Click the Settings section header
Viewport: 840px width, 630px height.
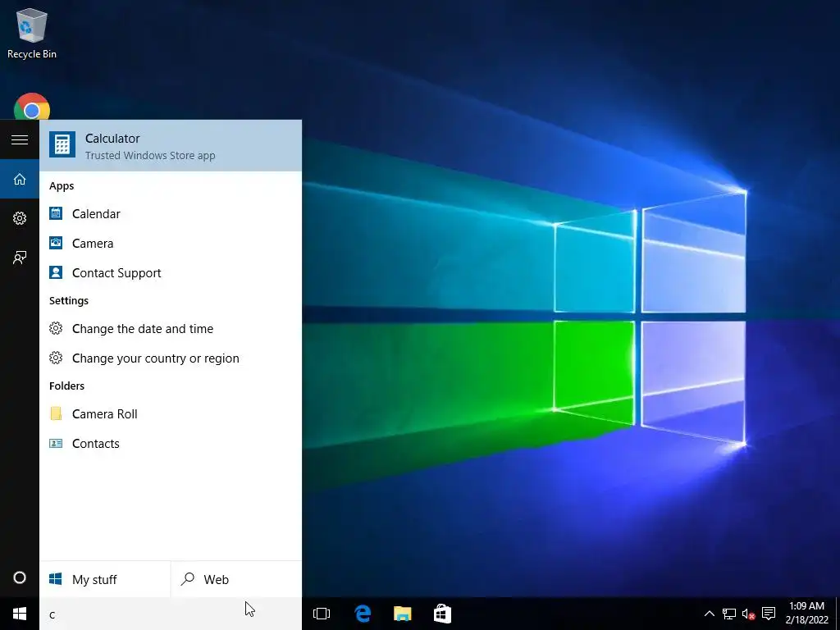point(69,300)
